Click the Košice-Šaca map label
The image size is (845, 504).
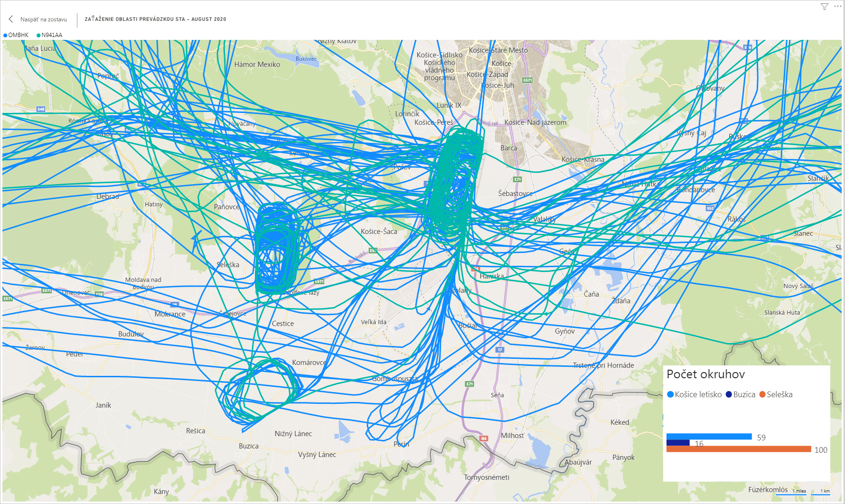(x=379, y=232)
